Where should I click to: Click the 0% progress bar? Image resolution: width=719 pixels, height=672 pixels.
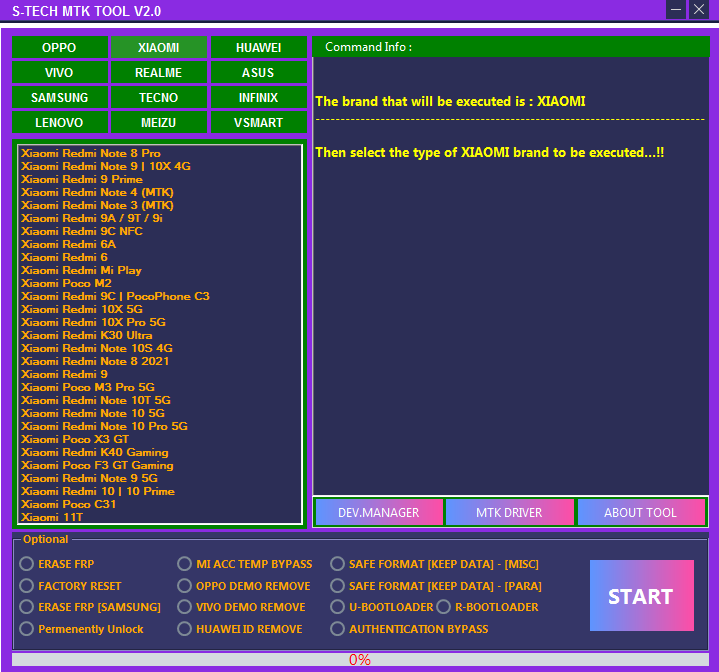pyautogui.click(x=360, y=659)
